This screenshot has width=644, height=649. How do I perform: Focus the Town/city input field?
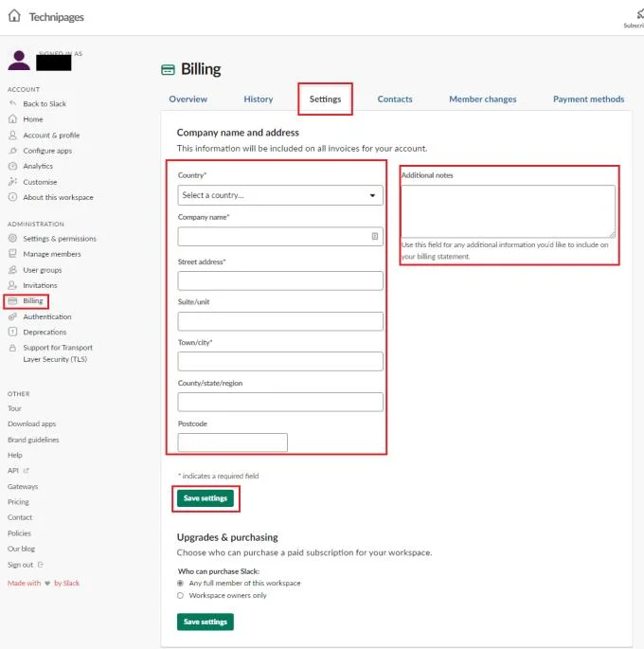click(280, 361)
